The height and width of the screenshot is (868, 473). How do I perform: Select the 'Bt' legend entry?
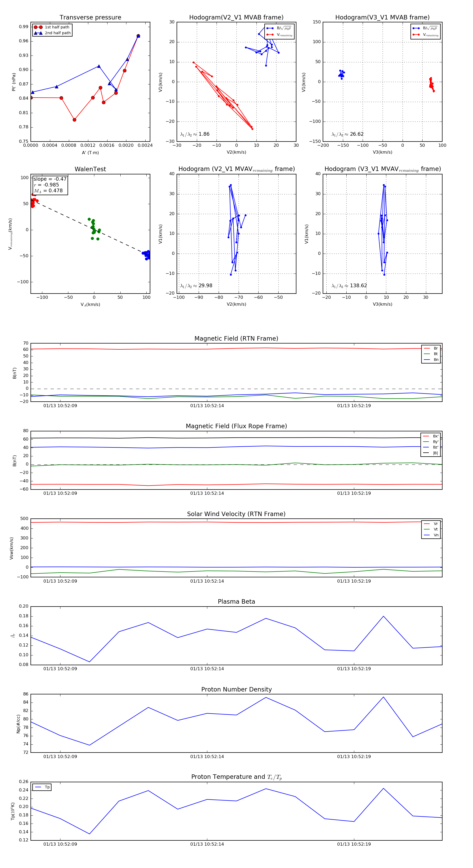tap(431, 354)
